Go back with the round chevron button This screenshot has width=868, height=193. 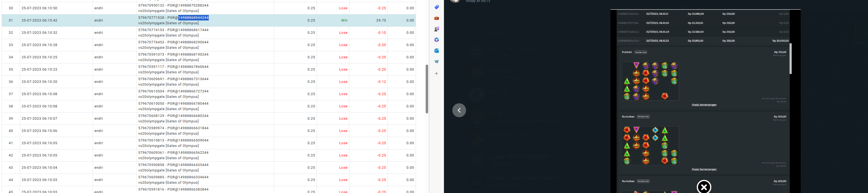click(x=459, y=110)
